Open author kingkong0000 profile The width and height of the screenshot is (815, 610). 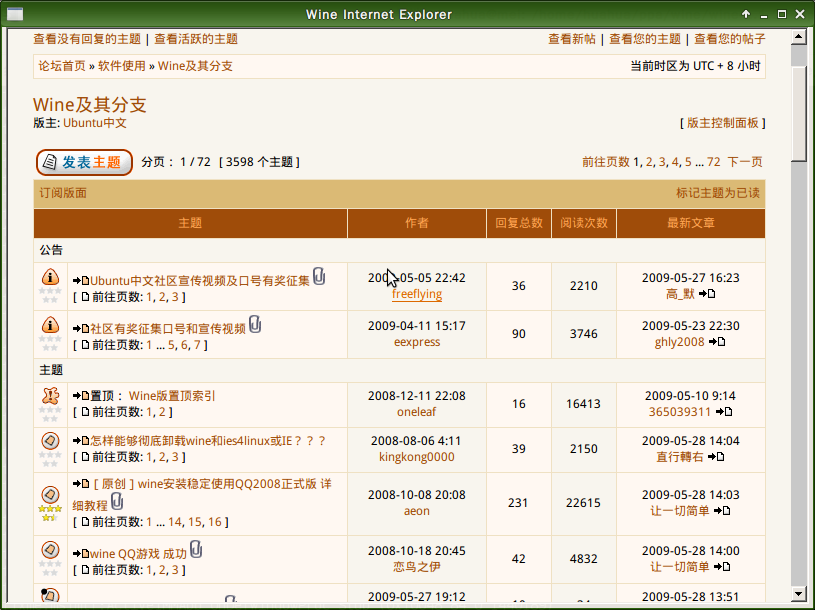click(417, 457)
